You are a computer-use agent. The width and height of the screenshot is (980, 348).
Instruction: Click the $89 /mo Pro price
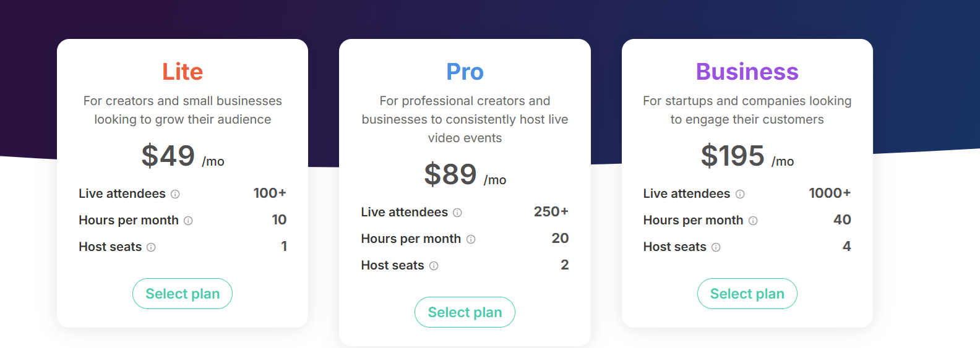(465, 174)
